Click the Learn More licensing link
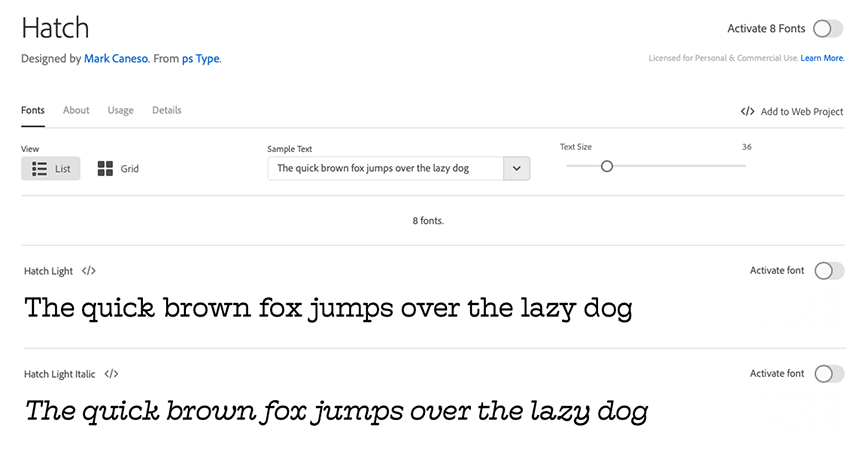 822,58
